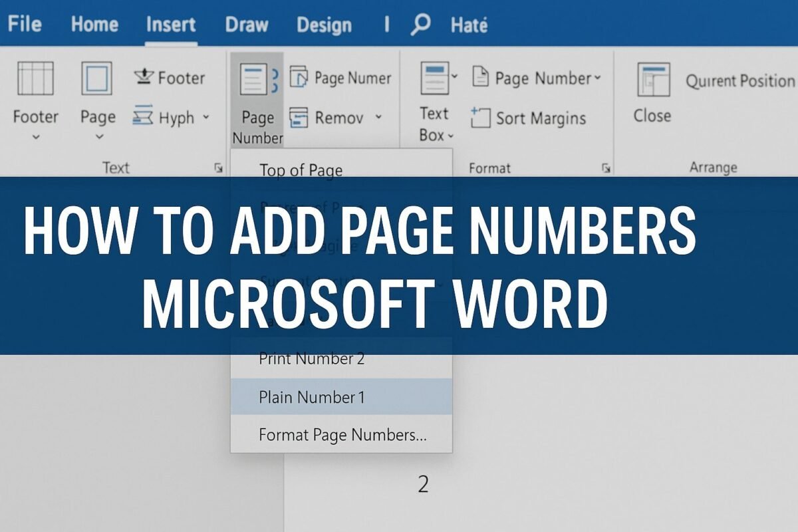This screenshot has height=532, width=798.
Task: Click the search magnifier icon
Action: 420,25
